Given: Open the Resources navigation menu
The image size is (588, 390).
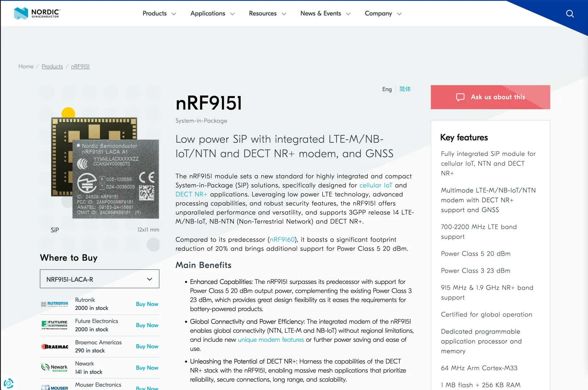Looking at the screenshot, I should coord(267,13).
